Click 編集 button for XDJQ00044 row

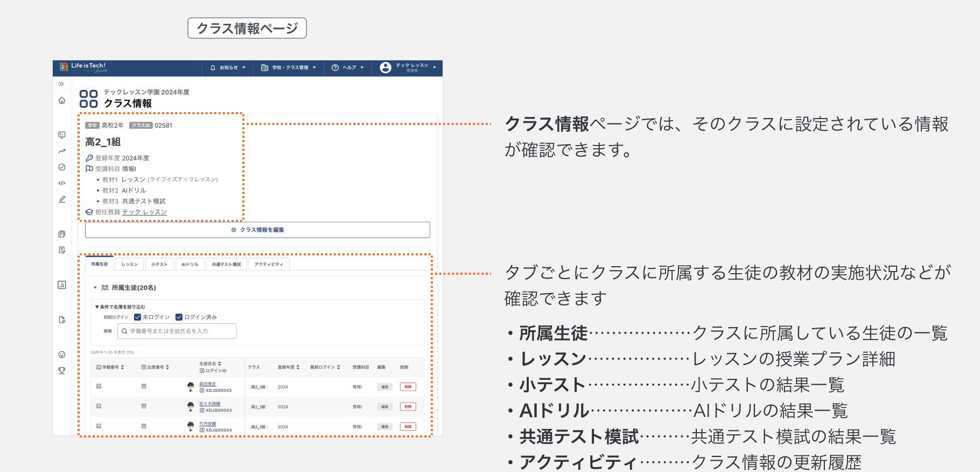pyautogui.click(x=384, y=427)
